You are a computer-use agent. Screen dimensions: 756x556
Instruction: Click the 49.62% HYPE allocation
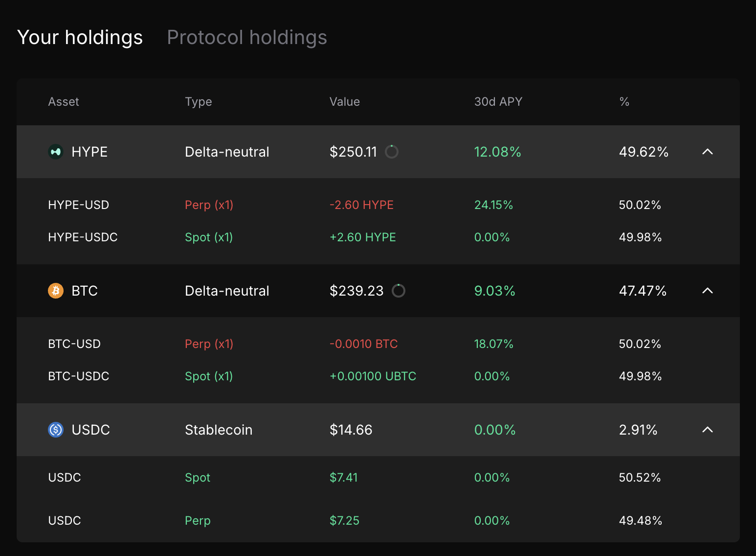coord(644,152)
